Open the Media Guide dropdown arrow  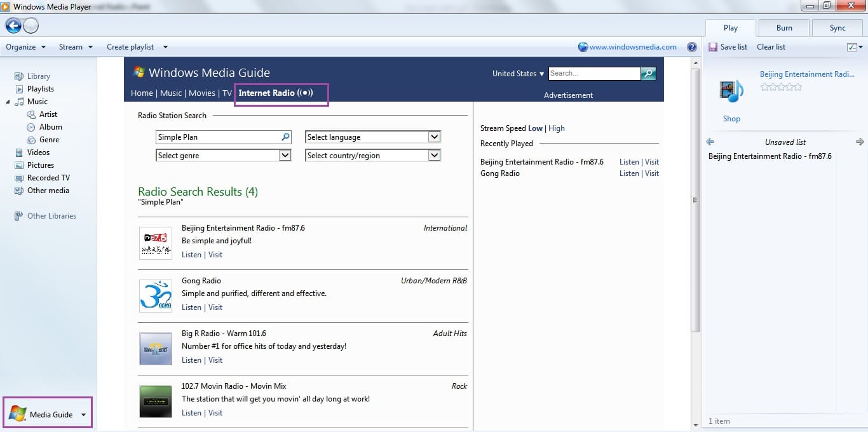coord(83,415)
